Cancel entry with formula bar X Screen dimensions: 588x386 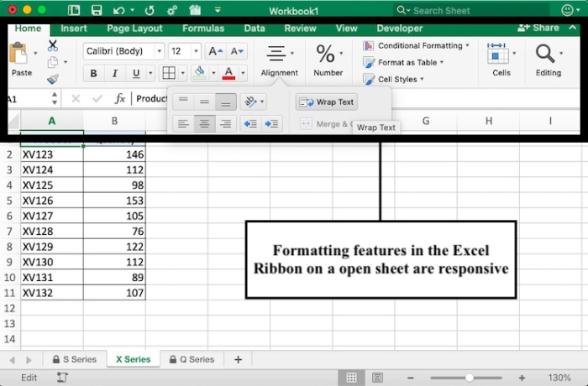point(76,98)
